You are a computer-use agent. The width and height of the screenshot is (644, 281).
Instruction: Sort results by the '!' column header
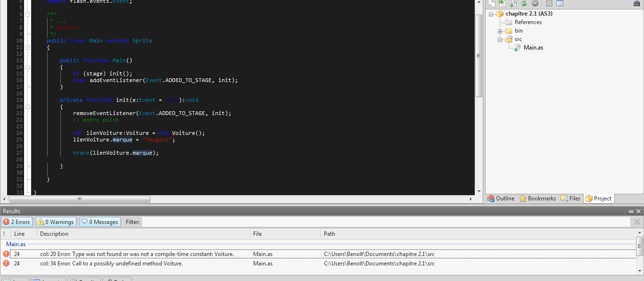[5, 234]
